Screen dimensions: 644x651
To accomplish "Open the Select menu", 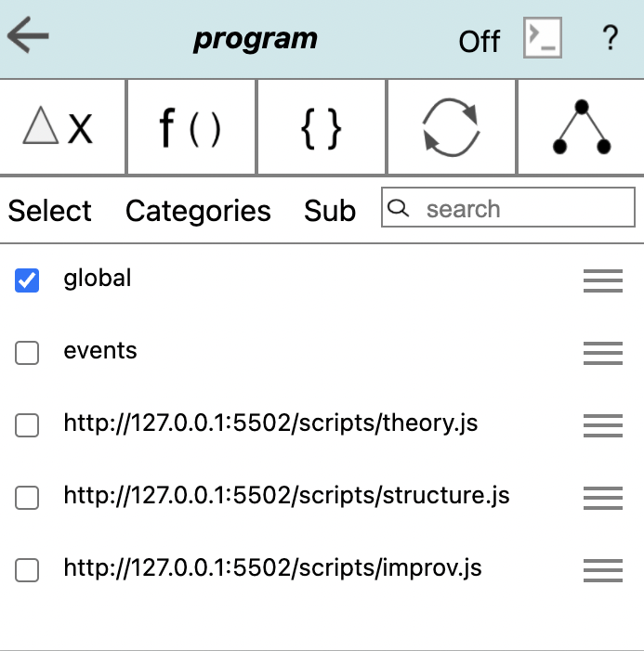I will (49, 210).
